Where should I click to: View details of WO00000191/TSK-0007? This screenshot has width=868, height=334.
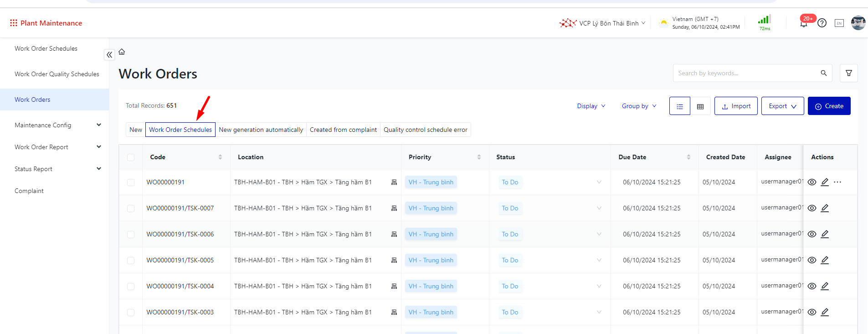pos(812,208)
